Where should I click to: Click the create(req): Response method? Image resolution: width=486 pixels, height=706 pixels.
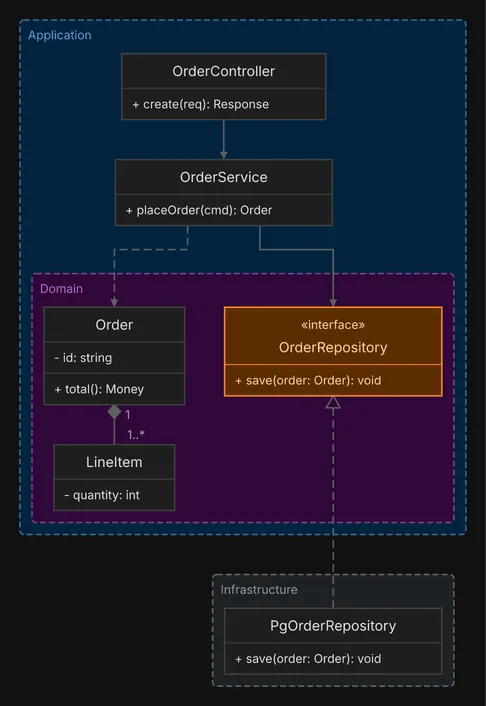tap(200, 104)
